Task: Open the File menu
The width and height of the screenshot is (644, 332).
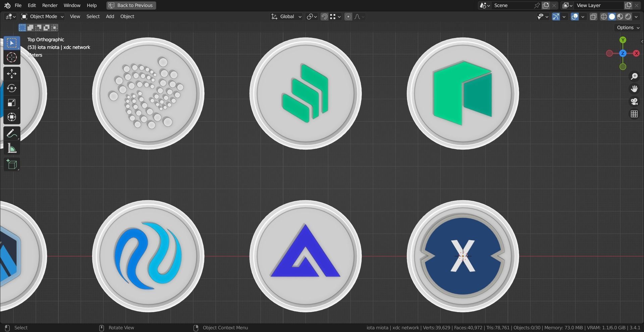Action: coord(18,5)
